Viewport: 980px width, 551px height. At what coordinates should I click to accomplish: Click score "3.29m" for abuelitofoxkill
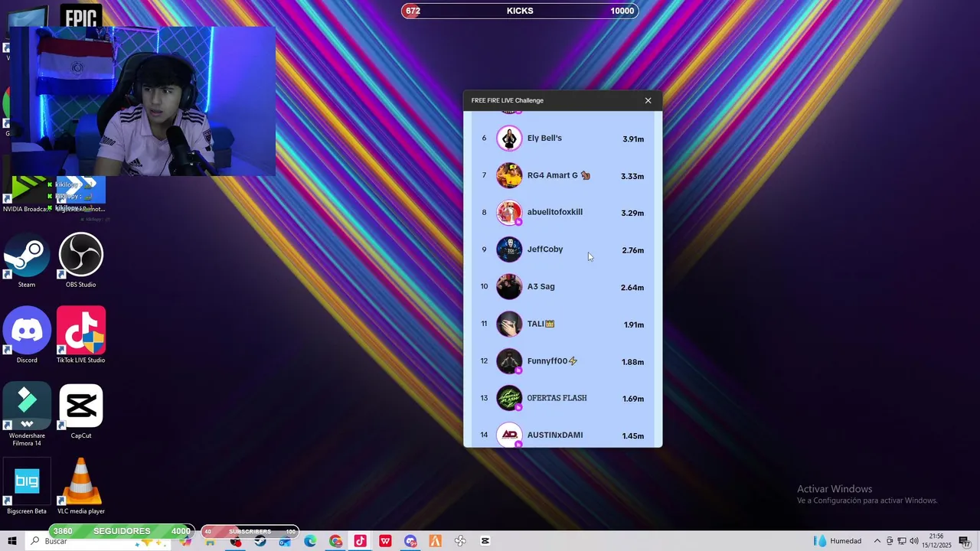[x=632, y=214]
